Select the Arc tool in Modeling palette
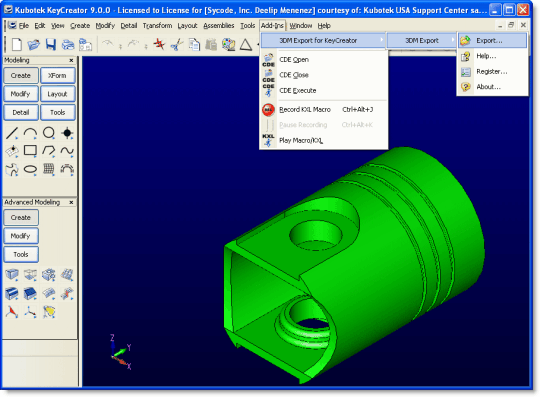Image resolution: width=540 pixels, height=397 pixels. 30,133
